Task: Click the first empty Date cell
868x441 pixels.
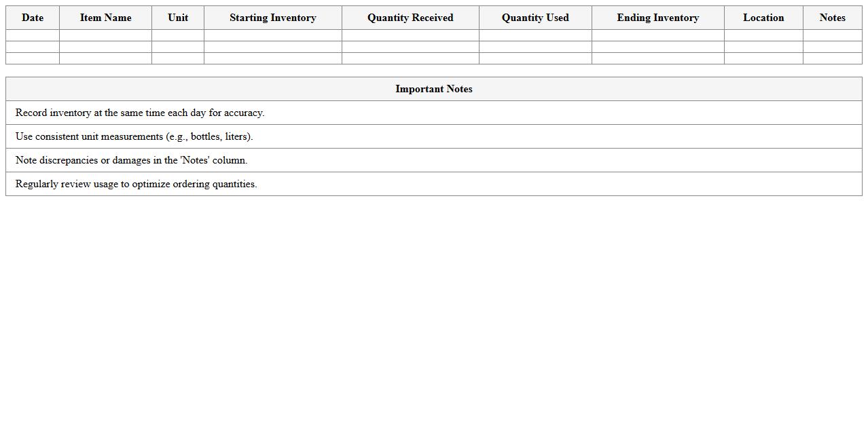Action: pyautogui.click(x=32, y=35)
